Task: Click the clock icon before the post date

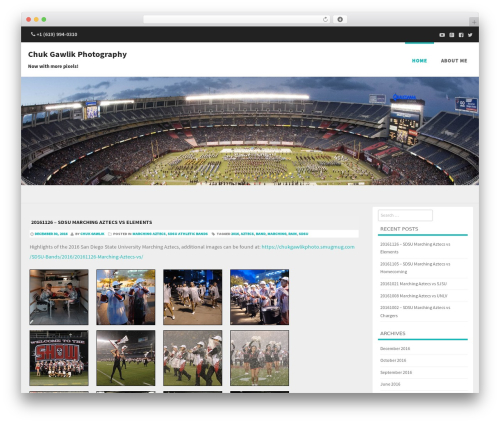Action: [32, 234]
